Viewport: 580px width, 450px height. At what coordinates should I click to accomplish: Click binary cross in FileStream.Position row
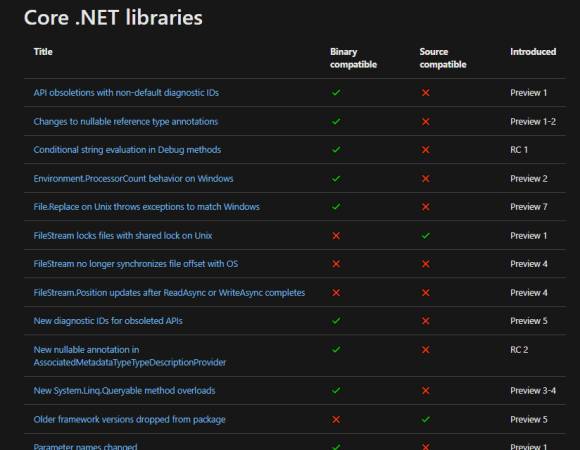pos(336,292)
